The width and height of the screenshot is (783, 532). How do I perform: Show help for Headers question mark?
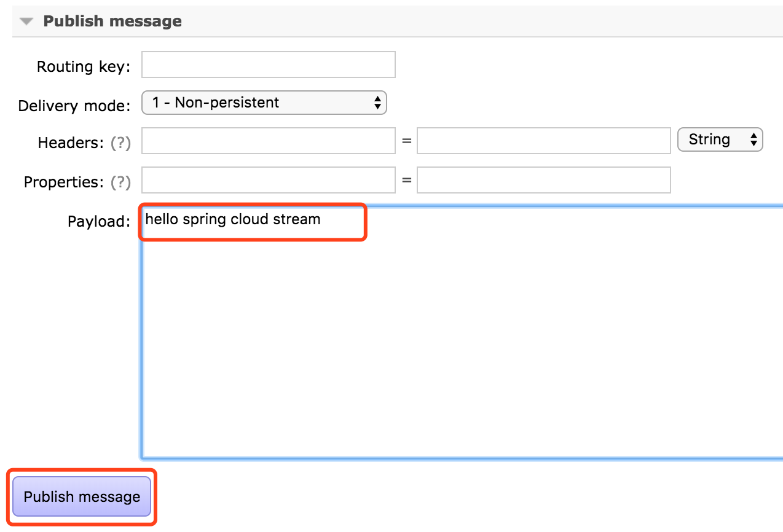pyautogui.click(x=120, y=143)
